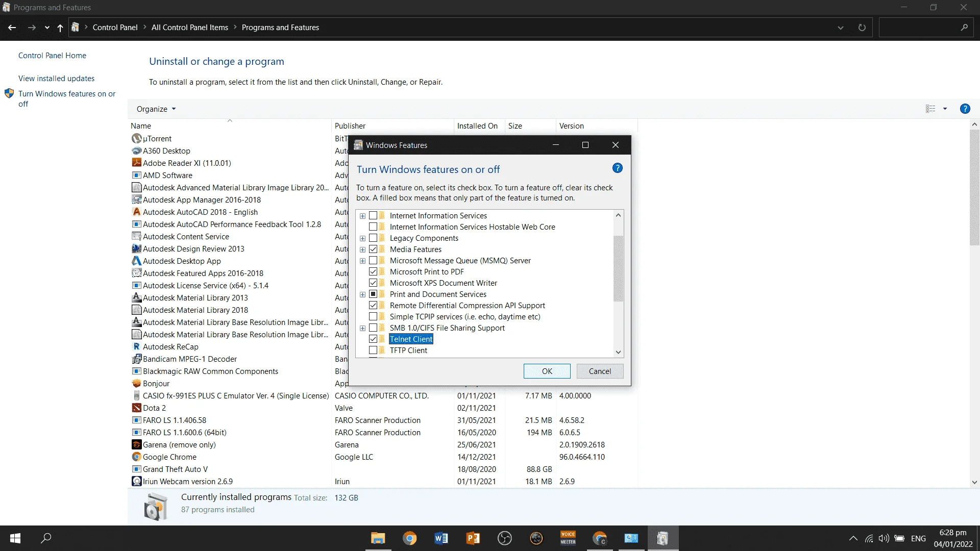980x551 pixels.
Task: Go back using the back arrow
Action: [x=12, y=28]
